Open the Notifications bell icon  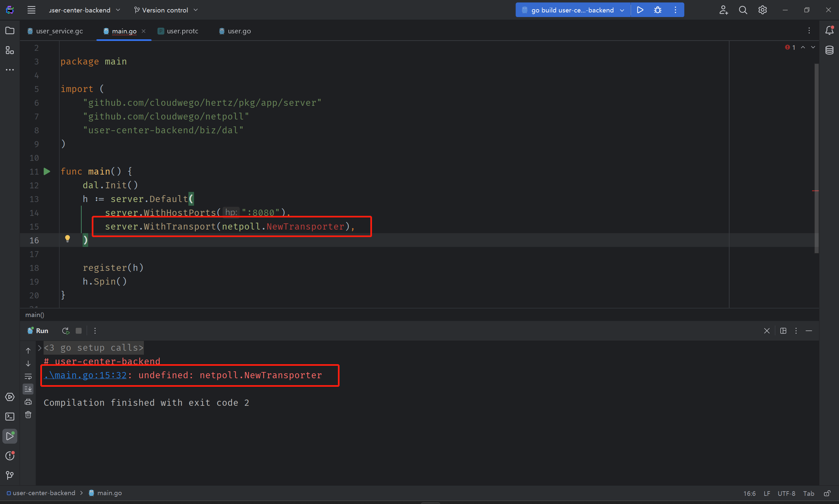[x=829, y=30]
